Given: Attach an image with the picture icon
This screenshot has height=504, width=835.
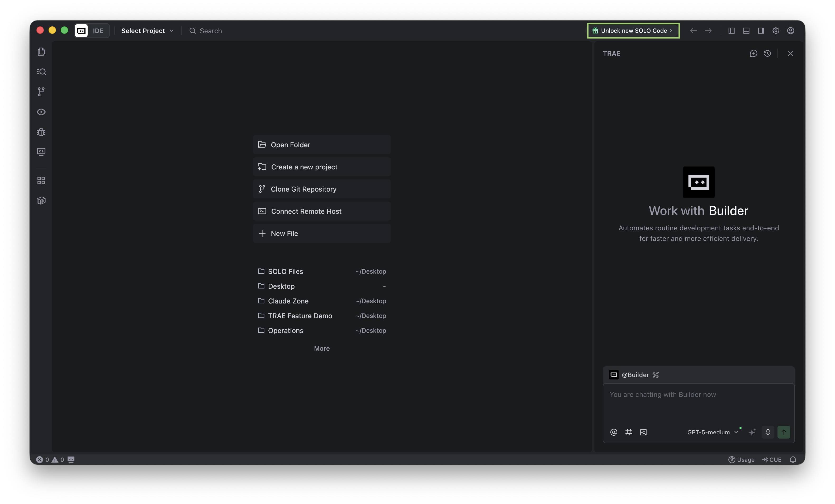Looking at the screenshot, I should pos(643,432).
